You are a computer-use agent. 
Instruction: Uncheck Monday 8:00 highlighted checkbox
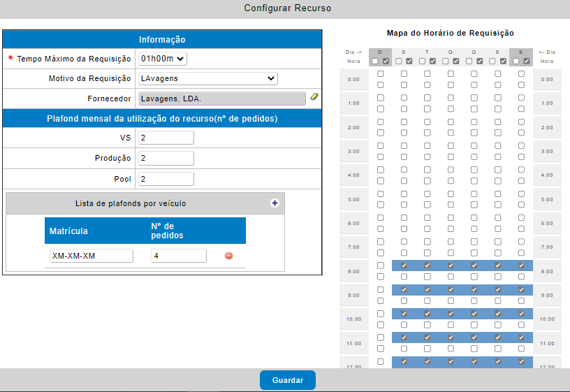(x=404, y=266)
